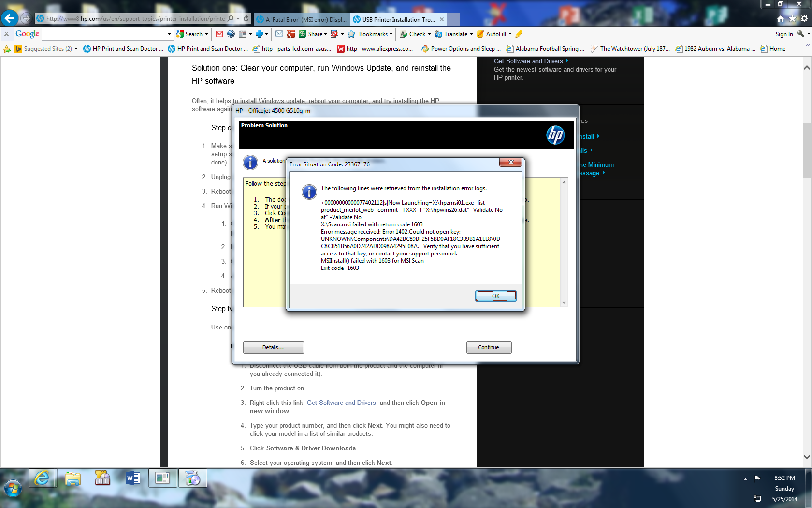Open the browser Home icon
812x508 pixels.
click(780, 19)
